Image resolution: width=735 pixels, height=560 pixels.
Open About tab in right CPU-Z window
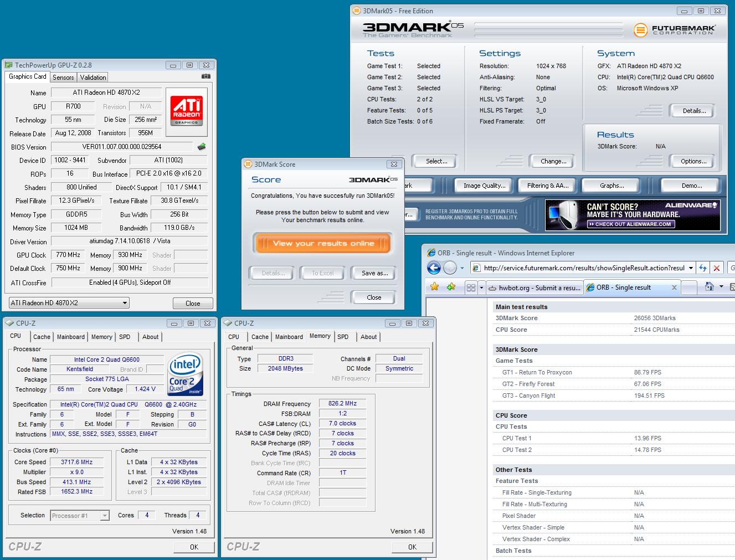coord(368,337)
